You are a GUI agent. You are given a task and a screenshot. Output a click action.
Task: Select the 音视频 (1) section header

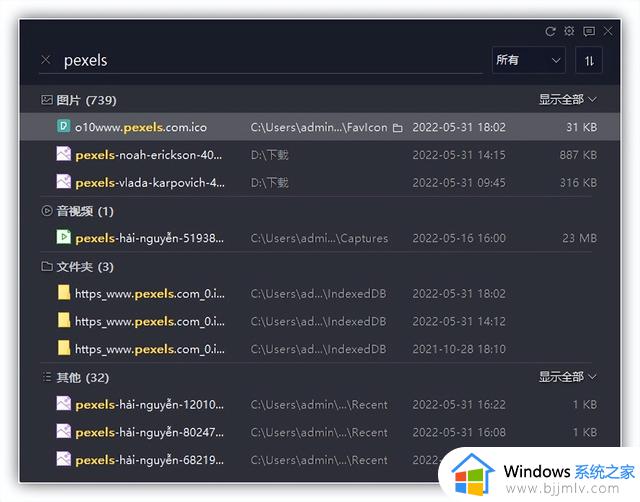[x=77, y=211]
